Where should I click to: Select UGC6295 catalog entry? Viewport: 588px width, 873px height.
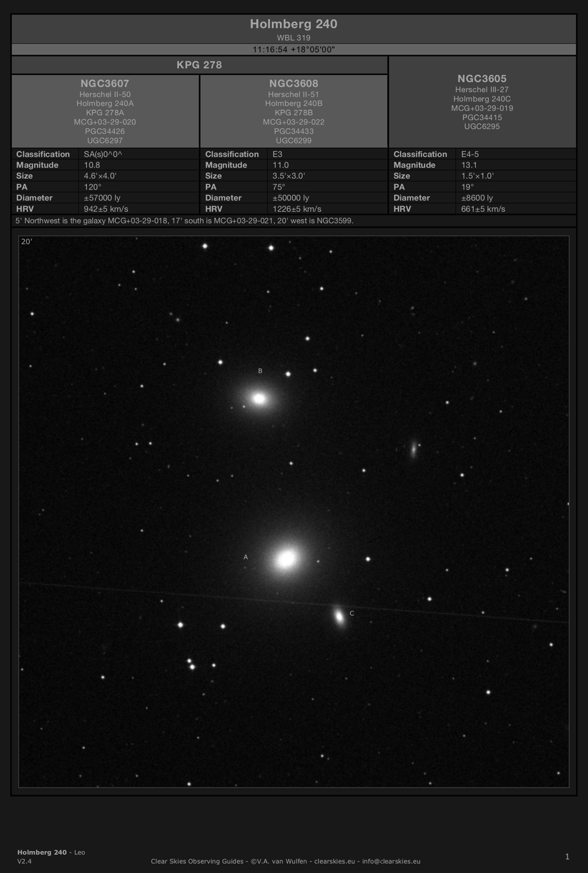click(x=482, y=126)
